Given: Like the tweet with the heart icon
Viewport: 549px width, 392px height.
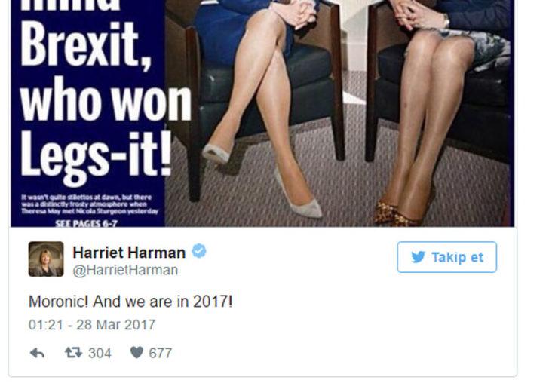Looking at the screenshot, I should pos(136,353).
